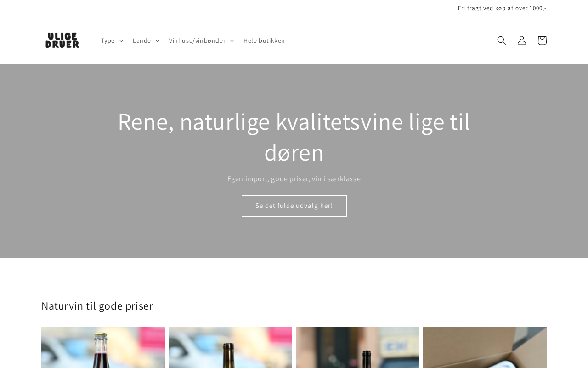Click the Ulige Druer logo
588x368 pixels.
pyautogui.click(x=62, y=40)
